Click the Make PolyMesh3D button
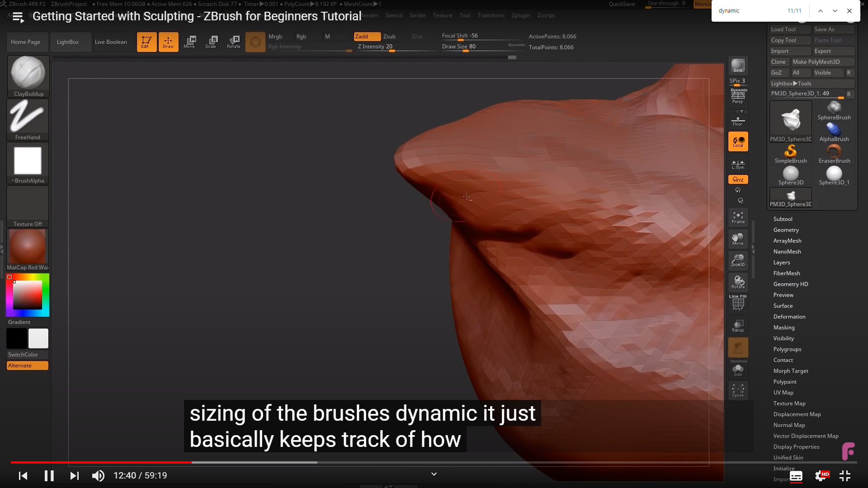 [x=816, y=62]
